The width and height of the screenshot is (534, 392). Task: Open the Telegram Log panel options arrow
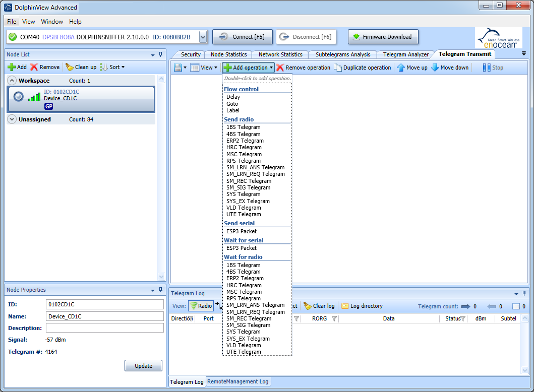tap(516, 293)
